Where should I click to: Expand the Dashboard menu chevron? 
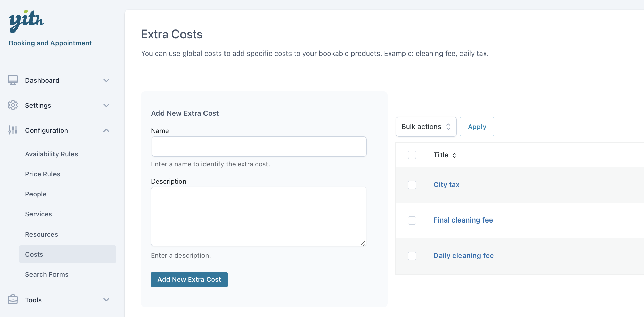[106, 80]
